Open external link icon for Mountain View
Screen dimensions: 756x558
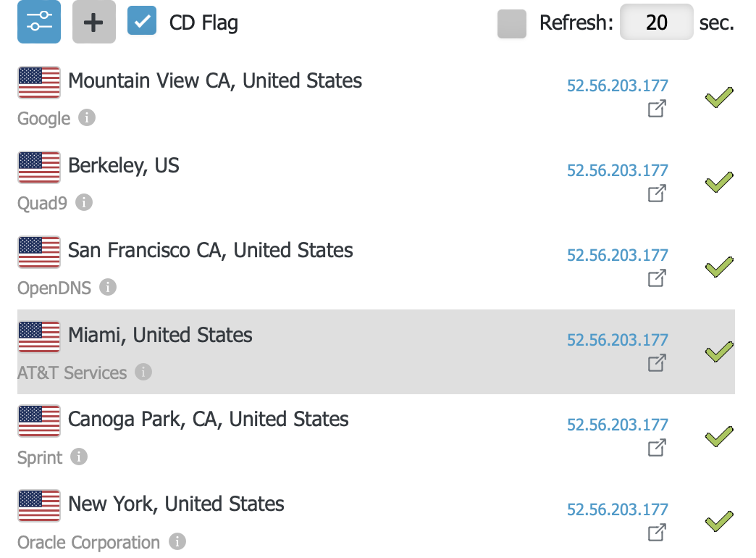click(x=657, y=109)
